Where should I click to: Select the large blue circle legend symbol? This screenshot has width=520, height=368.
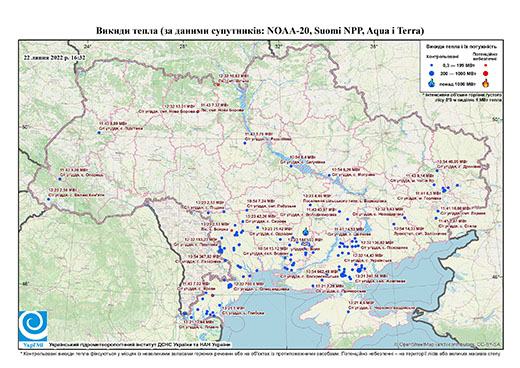432,73
